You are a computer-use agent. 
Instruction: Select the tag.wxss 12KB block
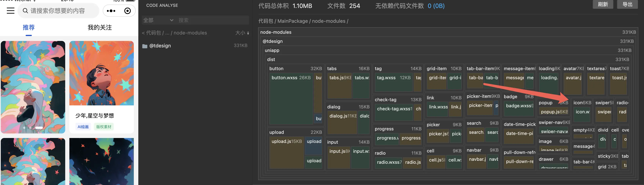pyautogui.click(x=393, y=83)
